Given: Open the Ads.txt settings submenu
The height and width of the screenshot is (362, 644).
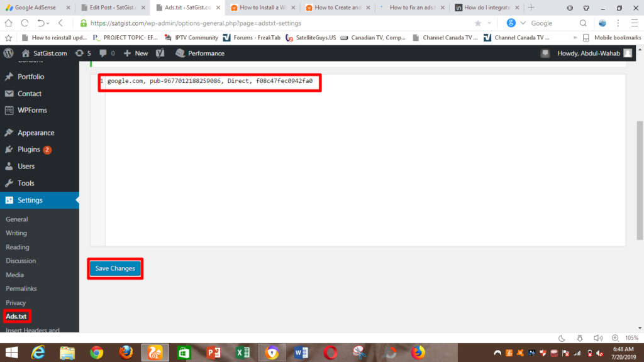Looking at the screenshot, I should pos(16,317).
